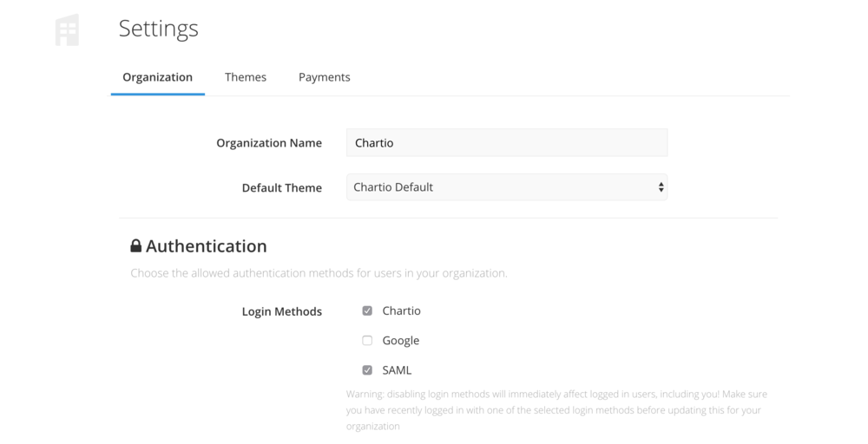Open the Default Theme dropdown
The image size is (868, 444).
(507, 187)
